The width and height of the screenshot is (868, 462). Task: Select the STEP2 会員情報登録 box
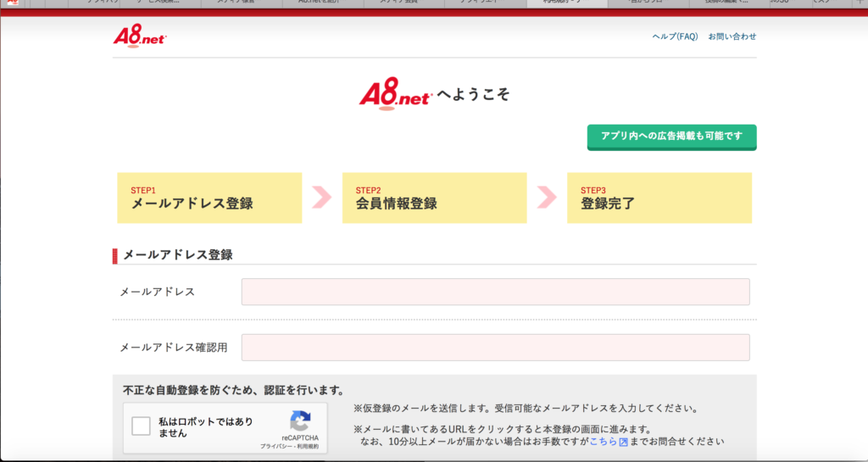click(434, 198)
